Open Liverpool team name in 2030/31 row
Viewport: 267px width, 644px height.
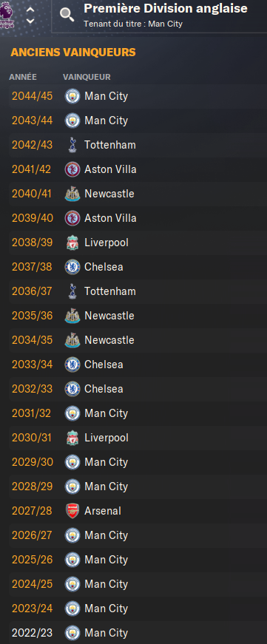pyautogui.click(x=107, y=438)
